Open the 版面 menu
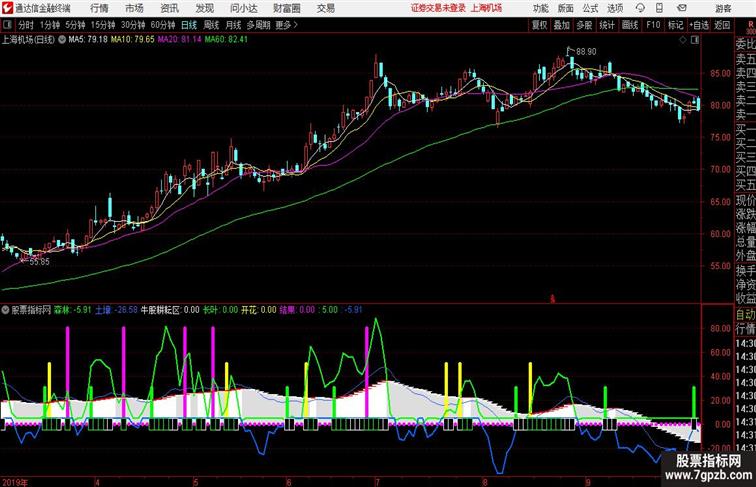This screenshot has width=756, height=487. coord(566,8)
